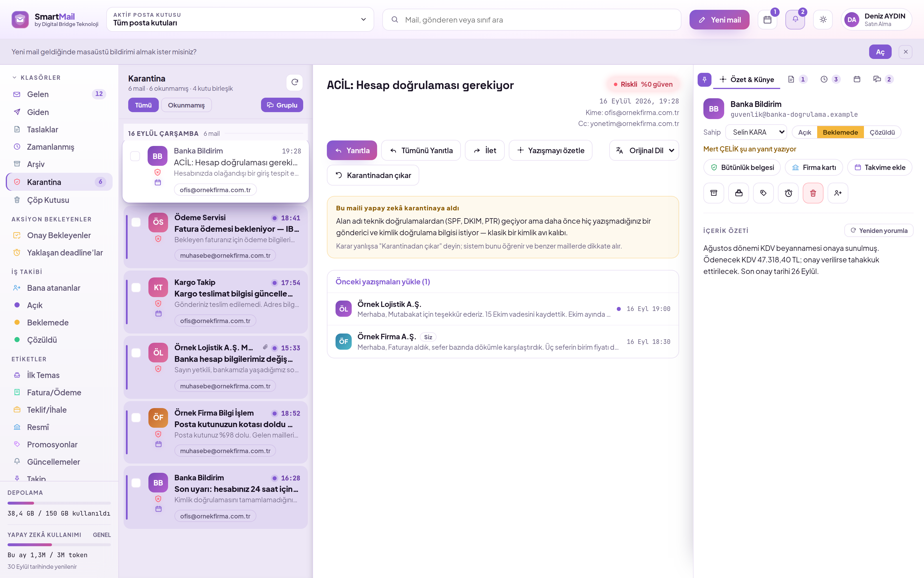Open the Aktif Posta Kutusu dropdown
This screenshot has height=578, width=924.
pyautogui.click(x=240, y=19)
